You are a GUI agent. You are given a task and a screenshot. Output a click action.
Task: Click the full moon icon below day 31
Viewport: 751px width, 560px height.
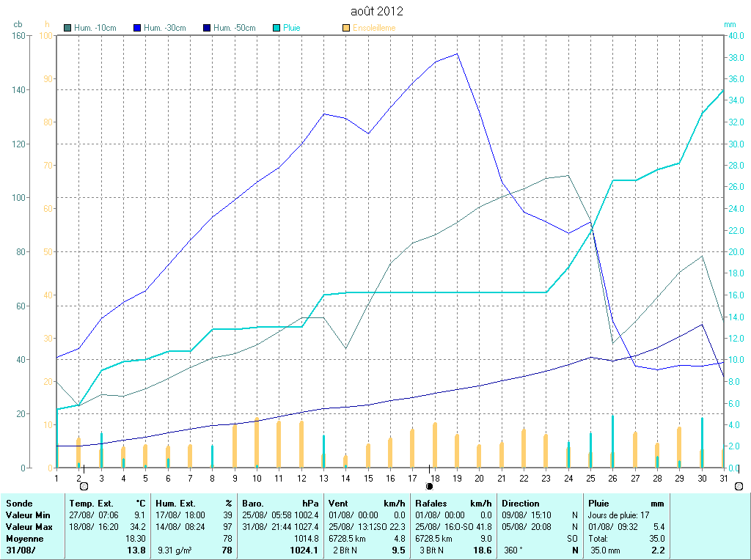coord(738,486)
